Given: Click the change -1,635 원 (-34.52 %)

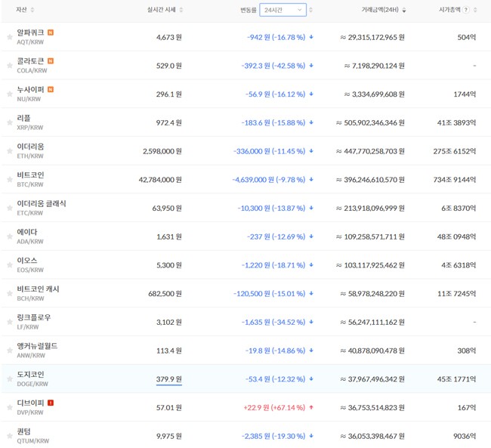Looking at the screenshot, I should (x=273, y=322).
